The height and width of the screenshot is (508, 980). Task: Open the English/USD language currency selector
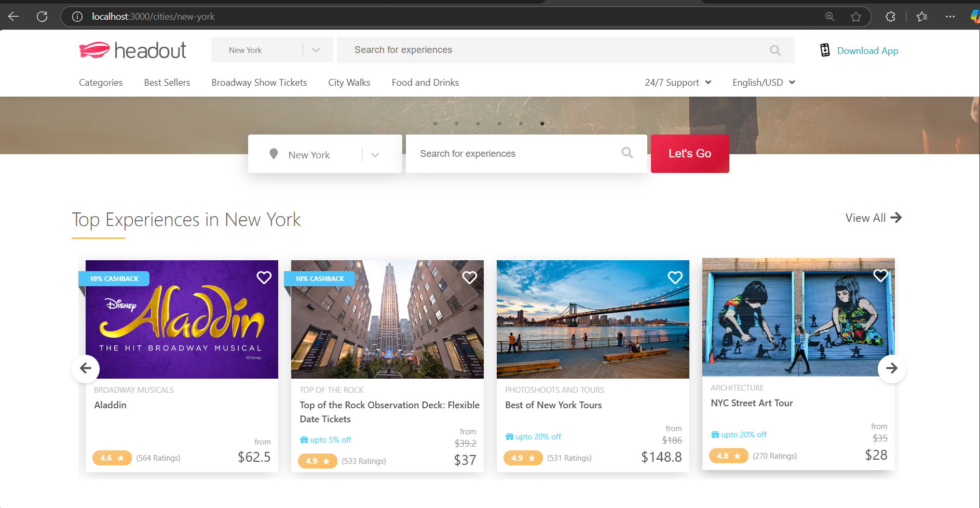763,83
